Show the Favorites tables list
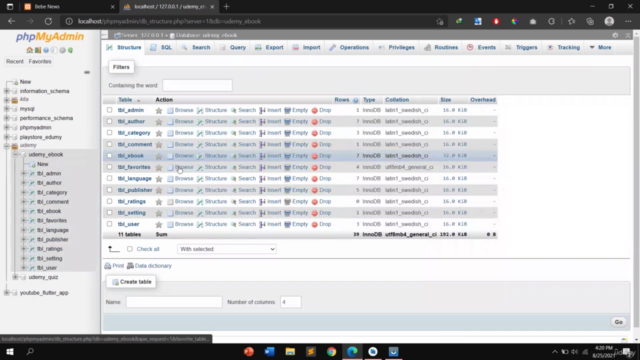The width and height of the screenshot is (640, 360). 40,61
